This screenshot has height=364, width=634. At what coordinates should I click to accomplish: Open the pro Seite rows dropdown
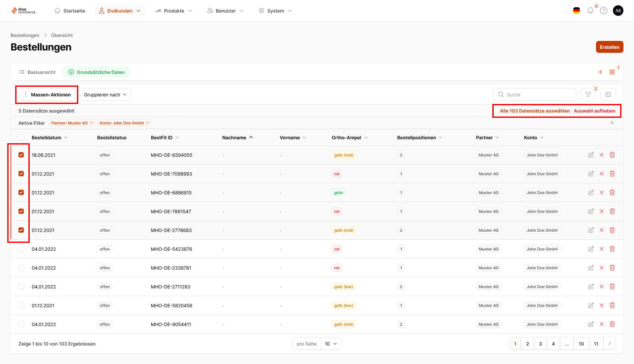pyautogui.click(x=331, y=344)
